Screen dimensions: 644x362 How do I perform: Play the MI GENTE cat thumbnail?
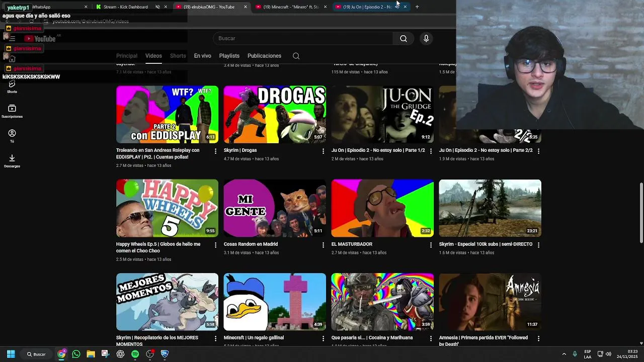click(x=275, y=208)
